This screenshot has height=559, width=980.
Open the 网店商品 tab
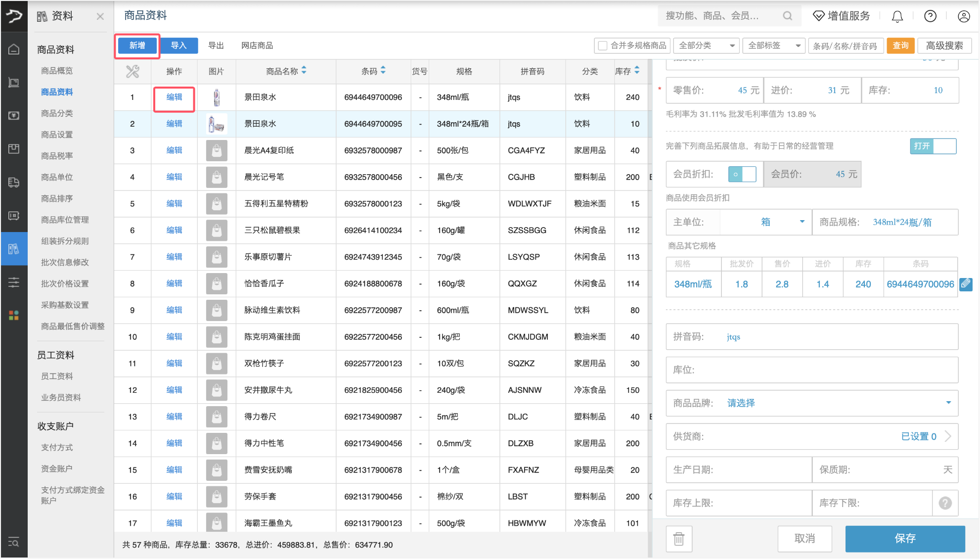click(x=257, y=46)
